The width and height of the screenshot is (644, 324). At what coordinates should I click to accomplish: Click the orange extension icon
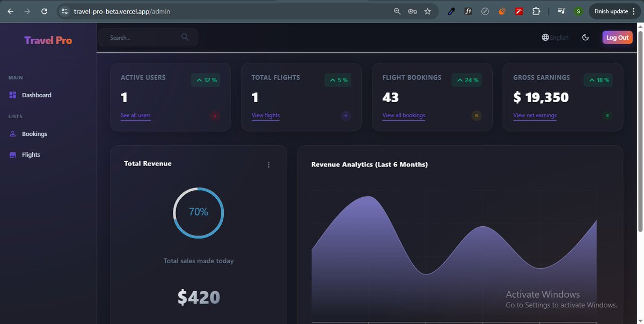click(502, 11)
